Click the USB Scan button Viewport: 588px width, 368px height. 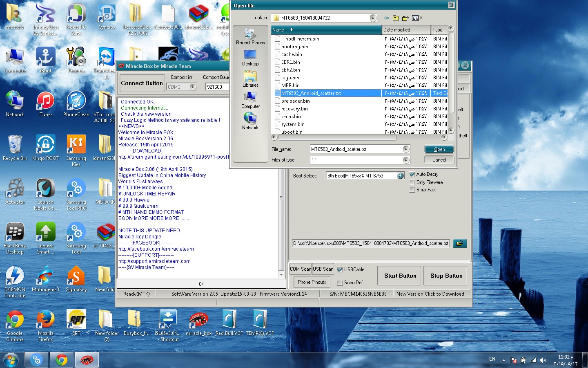[323, 269]
